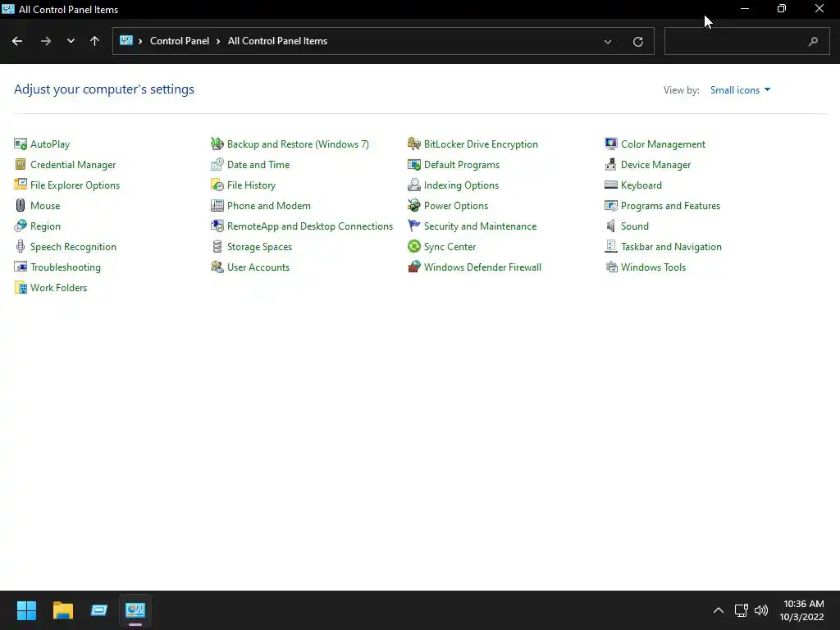Expand the address bar previous locations dropdown
This screenshot has height=630, width=840.
tap(608, 41)
